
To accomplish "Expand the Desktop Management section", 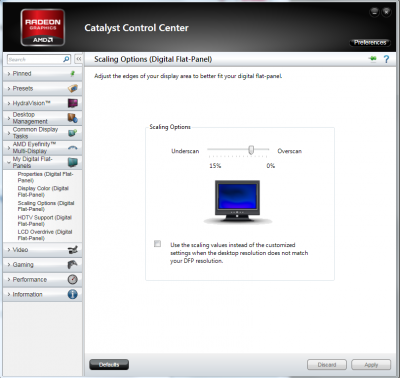I will click(42, 118).
